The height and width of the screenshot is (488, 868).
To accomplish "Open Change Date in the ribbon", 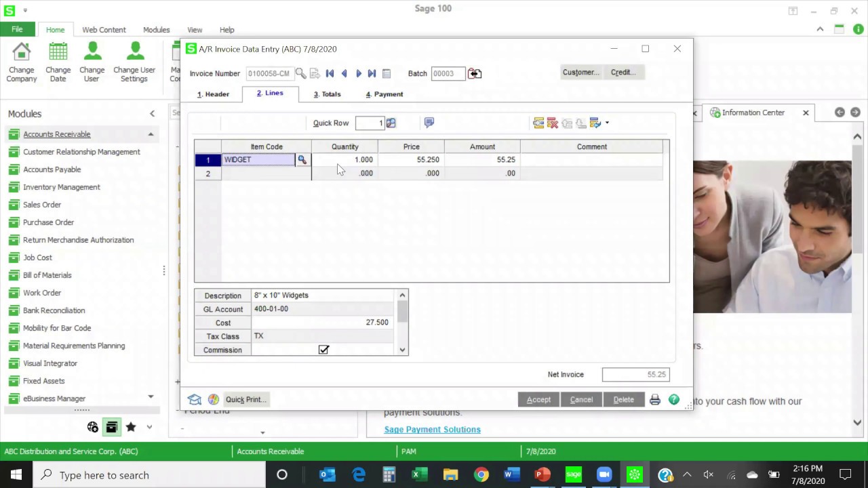I will point(58,62).
